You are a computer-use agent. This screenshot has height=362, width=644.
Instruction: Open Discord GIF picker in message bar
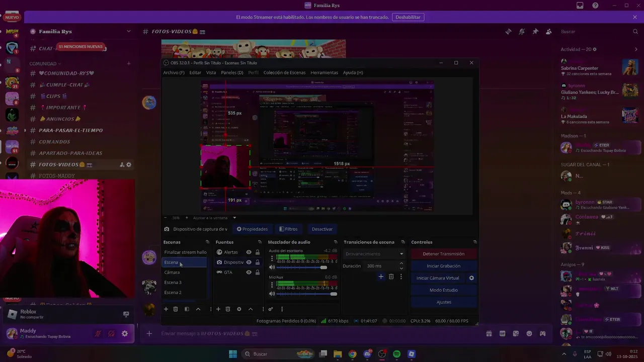click(502, 333)
